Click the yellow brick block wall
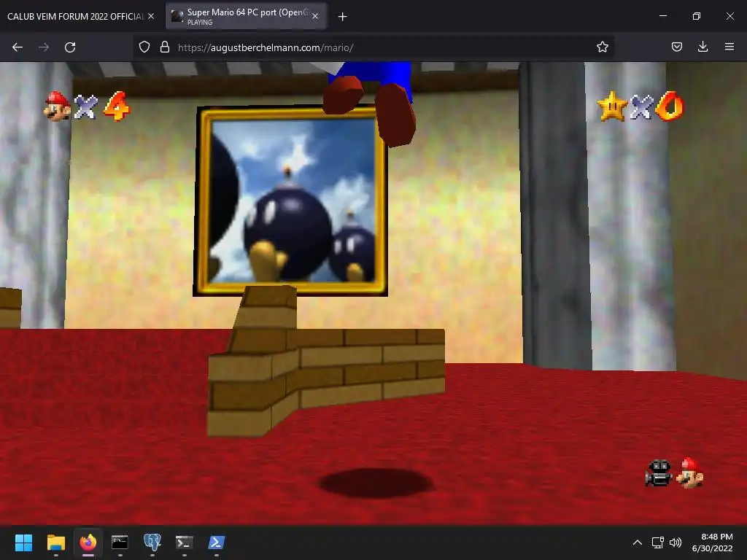 pos(326,360)
